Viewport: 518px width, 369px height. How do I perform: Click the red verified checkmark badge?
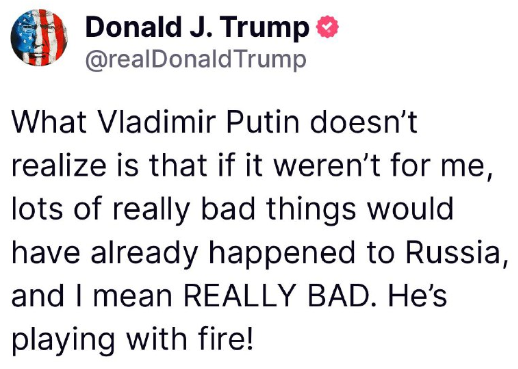(x=327, y=27)
